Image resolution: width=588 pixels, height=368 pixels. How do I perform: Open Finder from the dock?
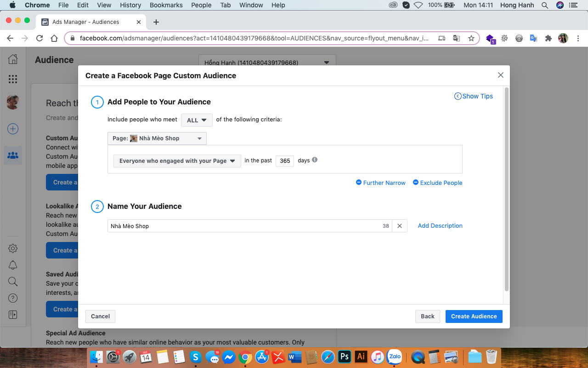(x=96, y=356)
